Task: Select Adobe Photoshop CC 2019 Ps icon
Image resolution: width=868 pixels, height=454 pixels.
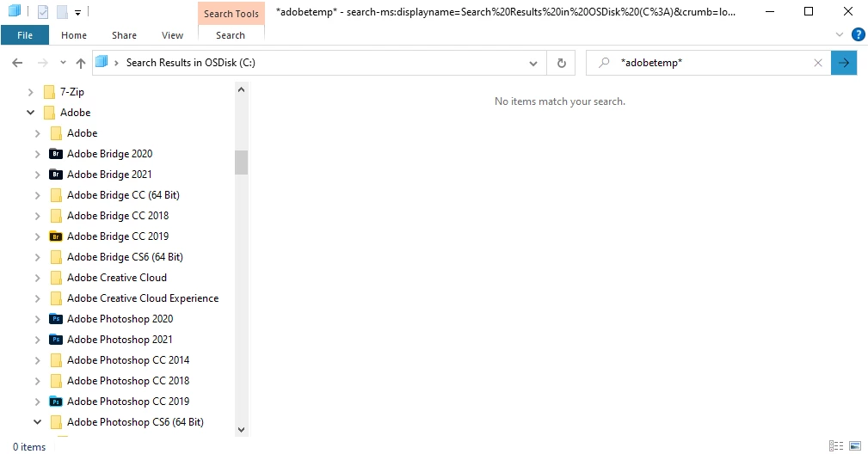Action: [56, 402]
